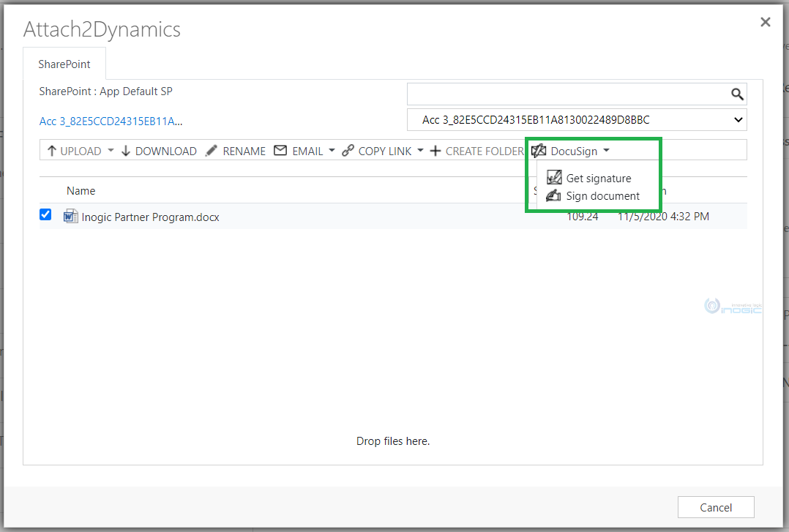
Task: Choose Get signature from DocuSign menu
Action: pyautogui.click(x=588, y=178)
